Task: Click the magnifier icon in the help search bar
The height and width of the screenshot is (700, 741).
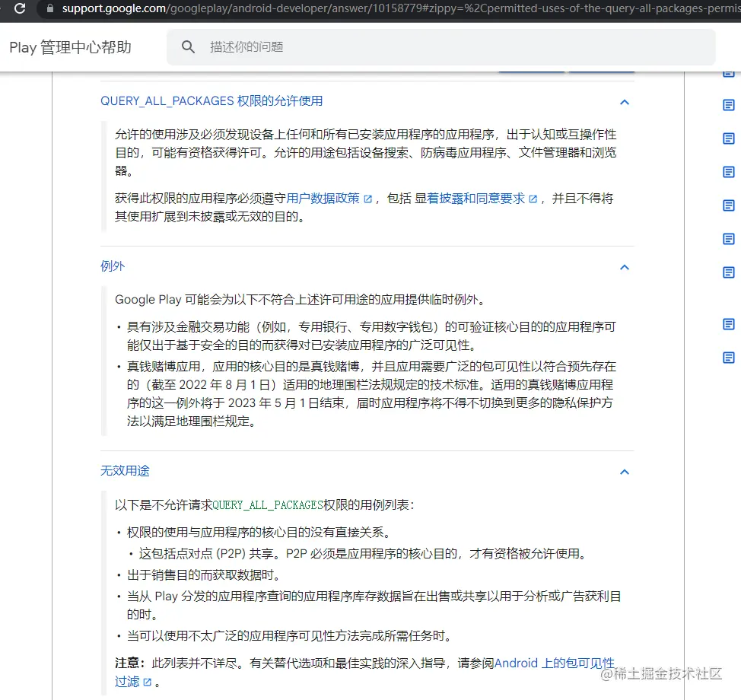Action: [x=187, y=46]
